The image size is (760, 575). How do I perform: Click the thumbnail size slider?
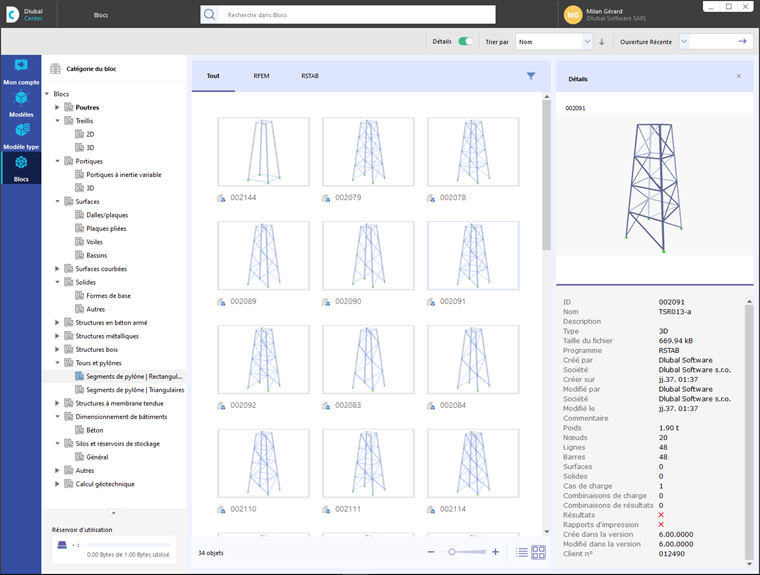tap(453, 552)
